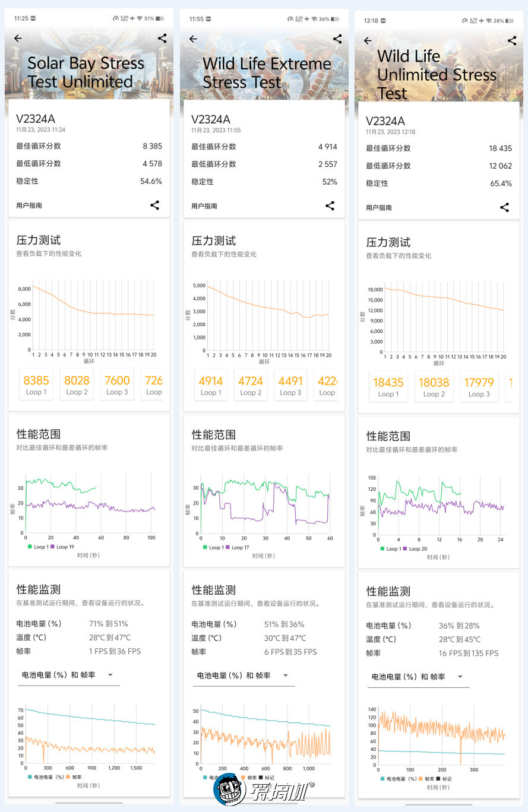Tap the back arrow on Wild Life Extreme screen
528x812 pixels.
(193, 38)
